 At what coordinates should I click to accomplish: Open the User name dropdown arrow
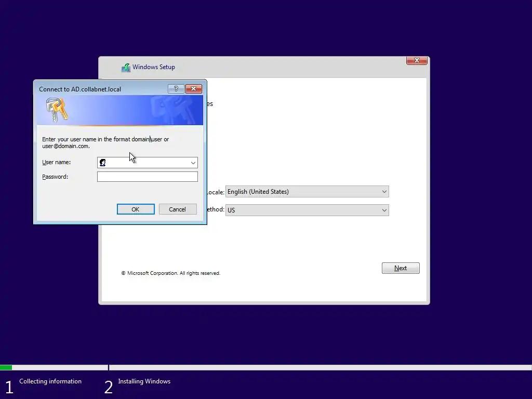tap(193, 163)
